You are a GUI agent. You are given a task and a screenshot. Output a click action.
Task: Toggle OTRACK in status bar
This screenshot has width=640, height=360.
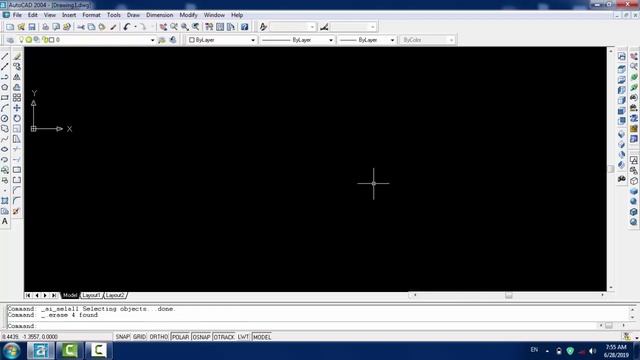click(x=224, y=337)
